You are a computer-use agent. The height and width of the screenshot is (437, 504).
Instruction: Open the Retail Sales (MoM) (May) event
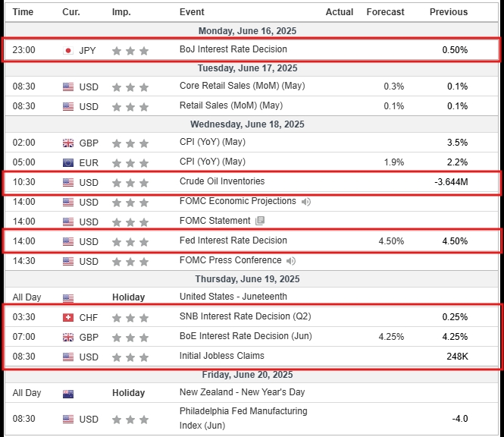point(231,105)
